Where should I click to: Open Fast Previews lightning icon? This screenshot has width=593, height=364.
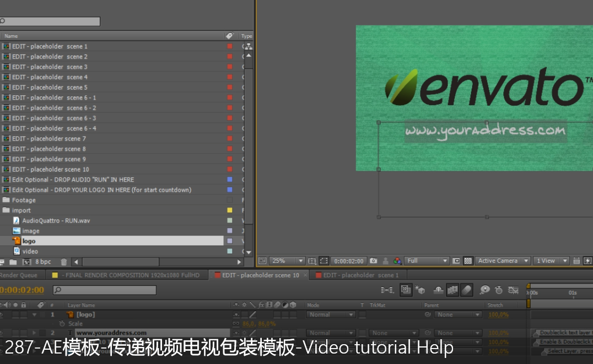587,261
